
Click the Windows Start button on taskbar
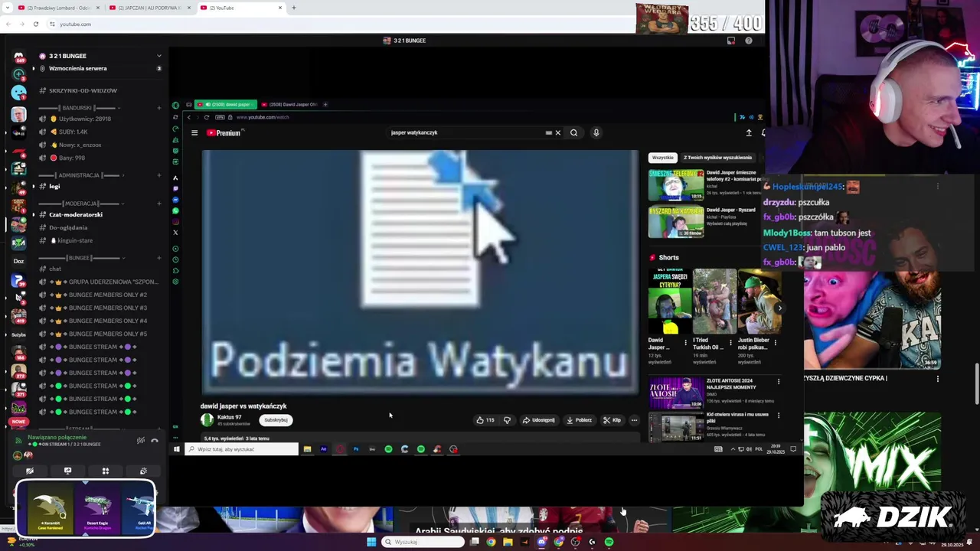click(371, 542)
